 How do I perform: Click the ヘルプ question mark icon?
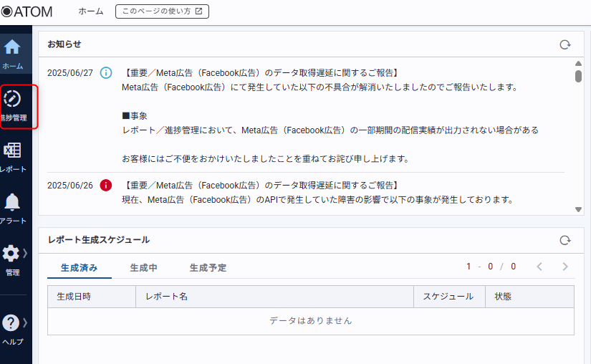click(x=11, y=323)
